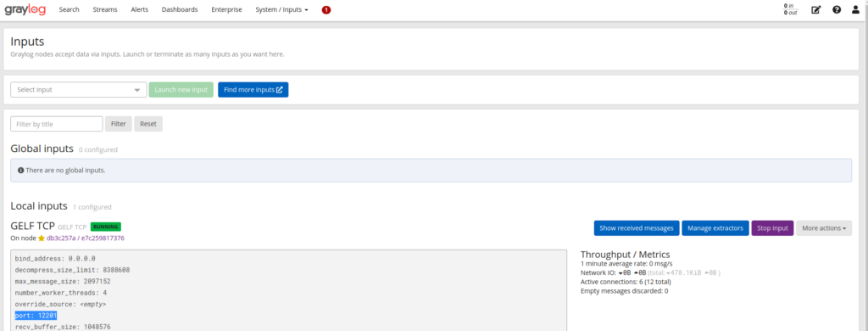
Task: Click Launch new input button
Action: (181, 90)
